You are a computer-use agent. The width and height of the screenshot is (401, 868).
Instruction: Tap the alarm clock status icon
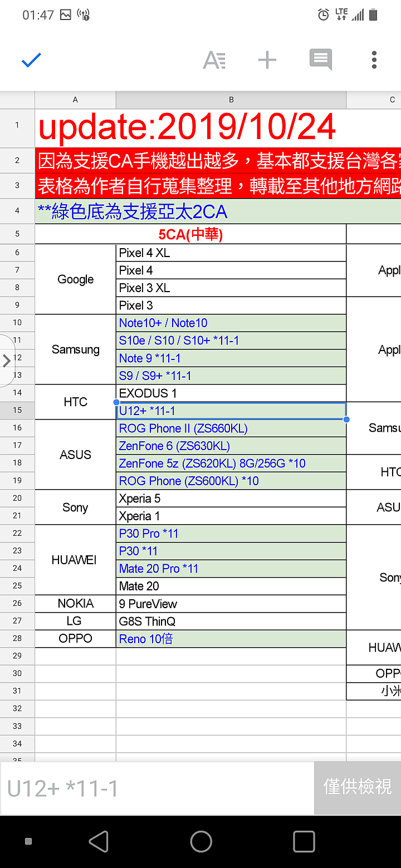(x=323, y=15)
